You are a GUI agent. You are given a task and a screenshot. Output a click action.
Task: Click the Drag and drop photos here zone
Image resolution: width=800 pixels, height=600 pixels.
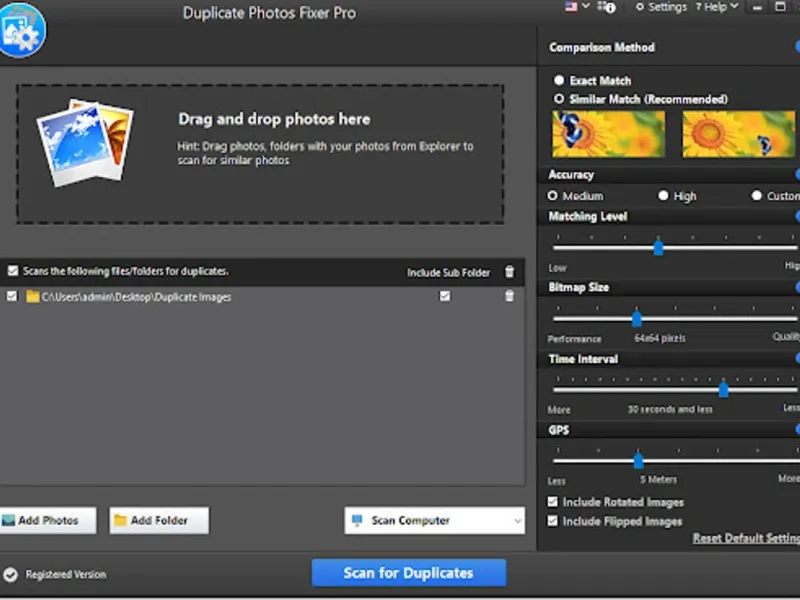(260, 154)
